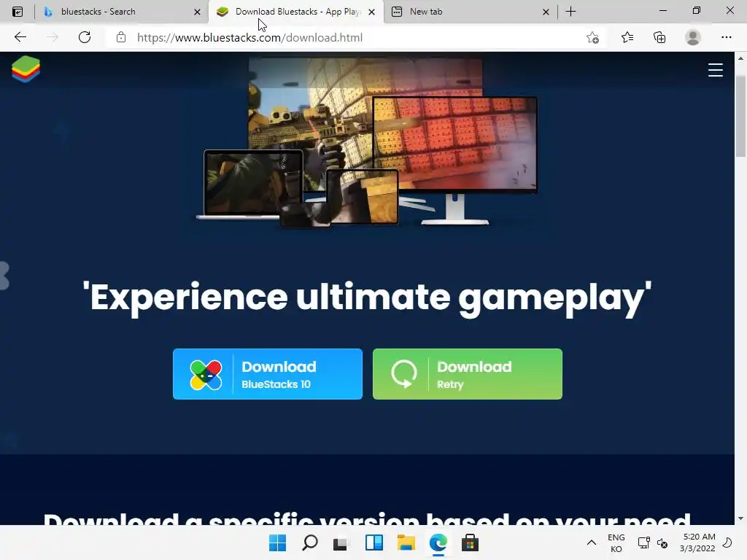Open the muted volume tray icon

(662, 542)
